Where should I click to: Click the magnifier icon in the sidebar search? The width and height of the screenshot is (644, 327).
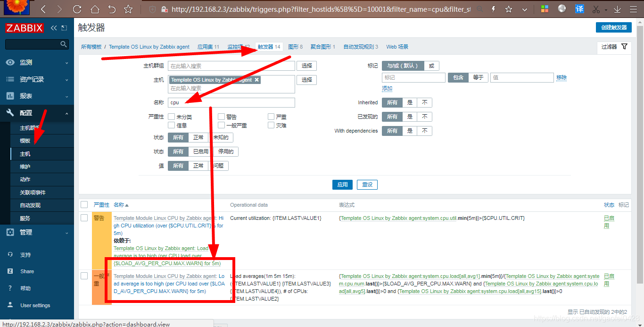(x=64, y=44)
